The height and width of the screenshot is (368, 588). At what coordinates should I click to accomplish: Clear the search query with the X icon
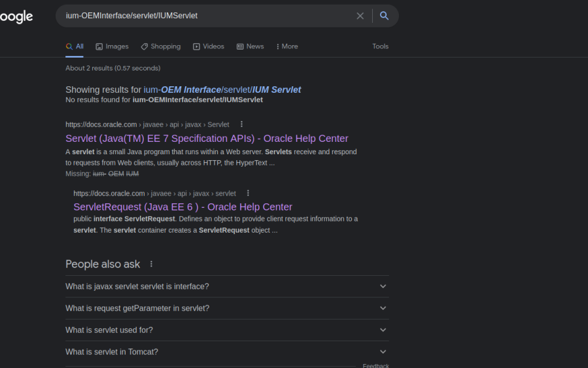tap(360, 16)
